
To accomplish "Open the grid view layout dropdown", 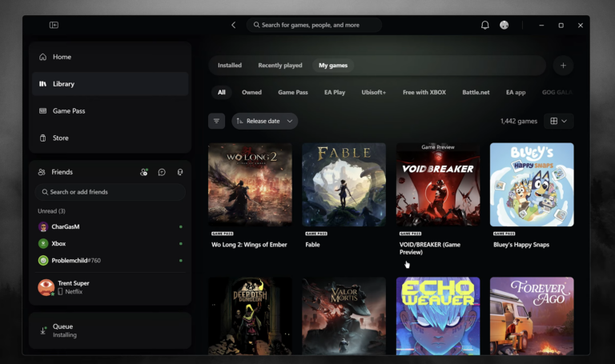I will coord(558,121).
